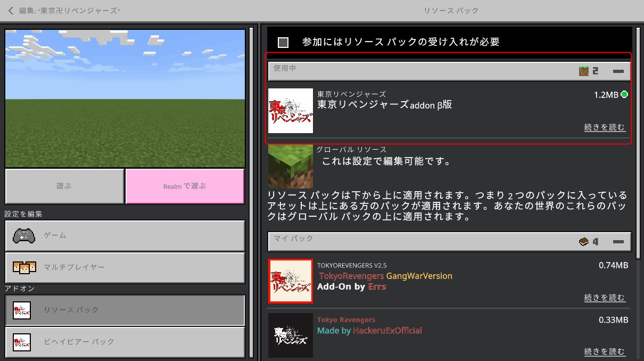The width and height of the screenshot is (644, 361).
Task: Click the 1.2MB size text
Action: pos(606,95)
